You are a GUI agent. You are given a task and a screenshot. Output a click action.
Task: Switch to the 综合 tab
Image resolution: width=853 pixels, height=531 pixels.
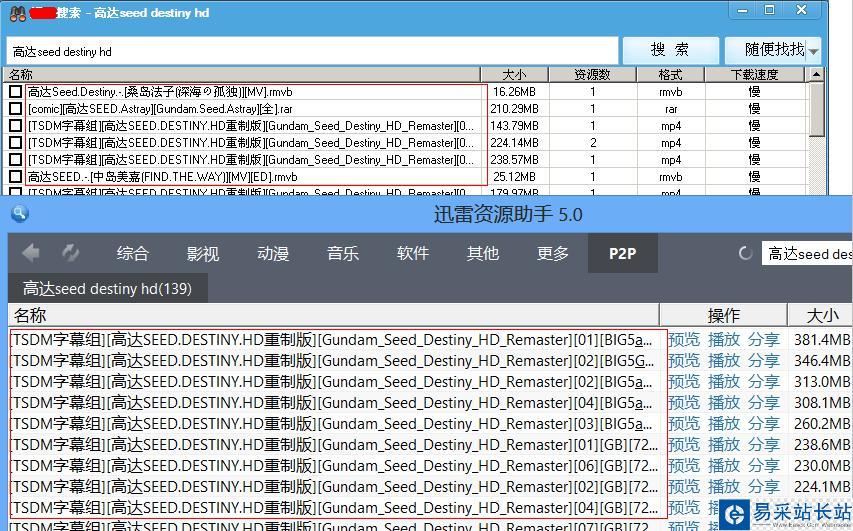click(x=132, y=253)
